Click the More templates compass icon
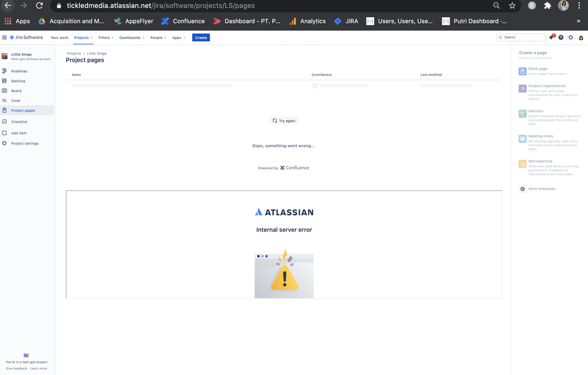The height and width of the screenshot is (375, 588). [x=523, y=189]
